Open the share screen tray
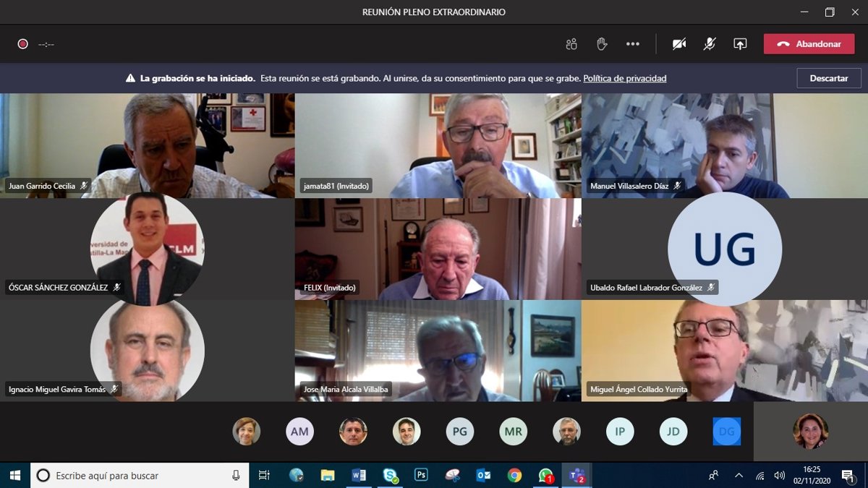Screen dimensions: 868x488 [x=739, y=44]
